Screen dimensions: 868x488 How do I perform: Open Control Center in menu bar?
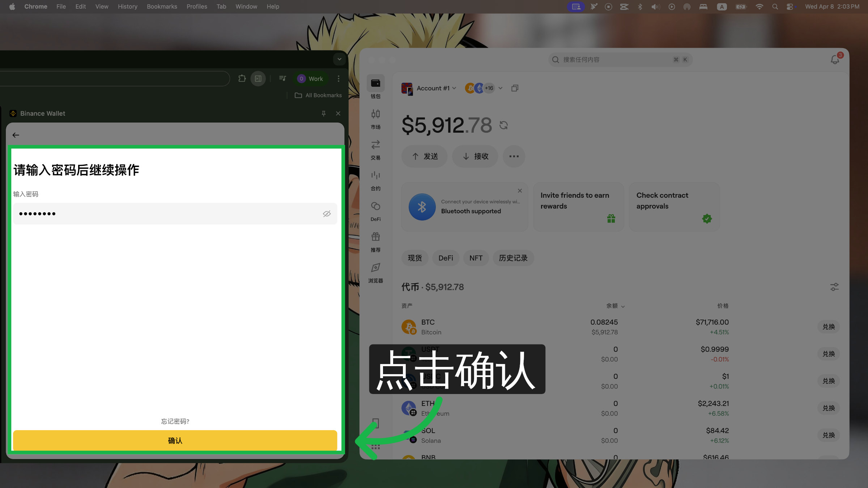790,7
